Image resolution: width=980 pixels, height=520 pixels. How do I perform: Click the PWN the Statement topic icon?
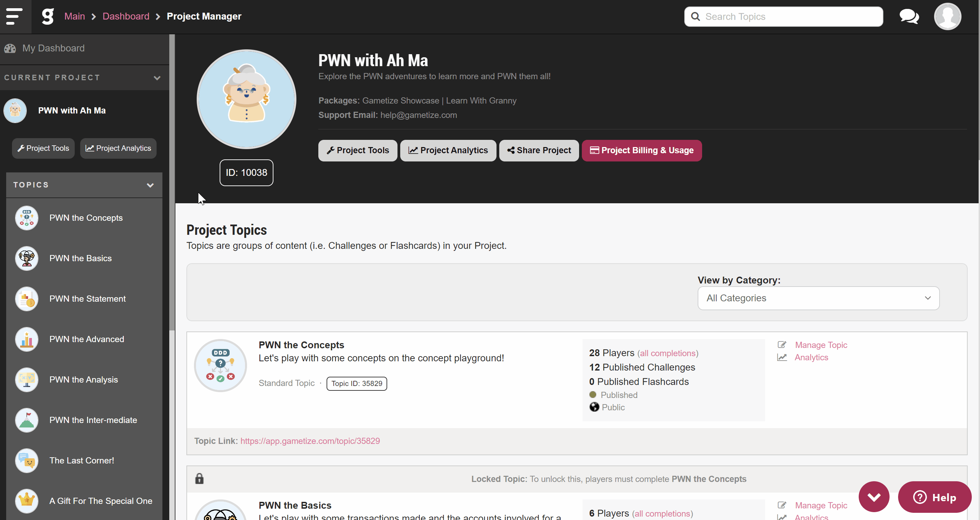pyautogui.click(x=27, y=299)
